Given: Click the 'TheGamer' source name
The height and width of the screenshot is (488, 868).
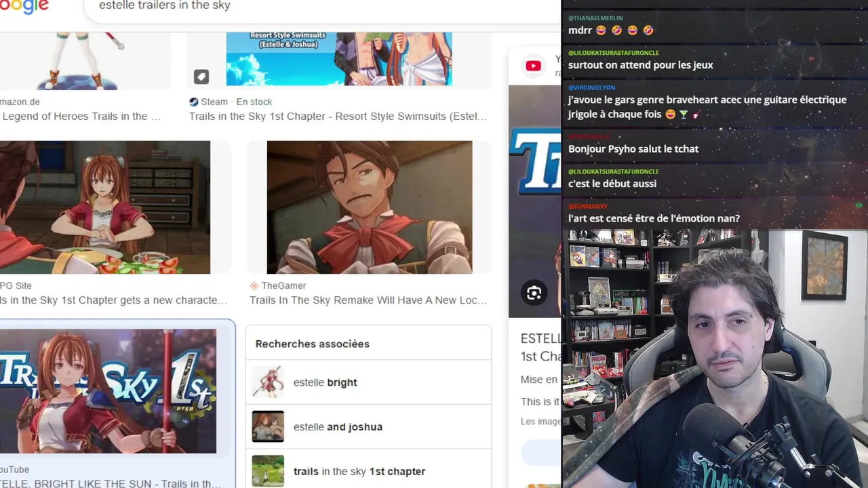Looking at the screenshot, I should pyautogui.click(x=283, y=286).
